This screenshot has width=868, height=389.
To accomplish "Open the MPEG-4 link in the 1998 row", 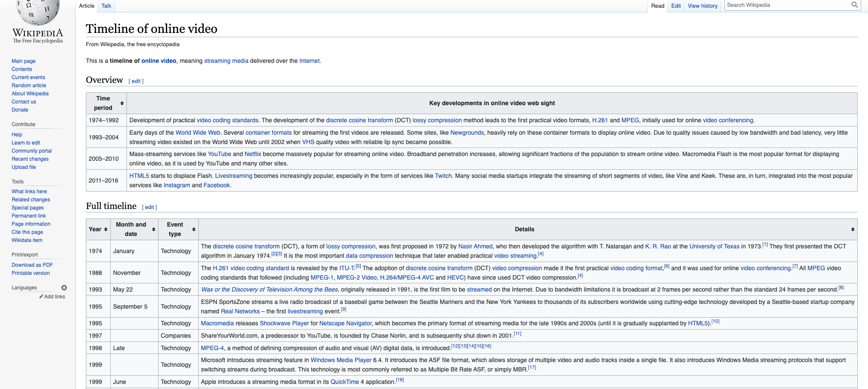I will [x=212, y=348].
